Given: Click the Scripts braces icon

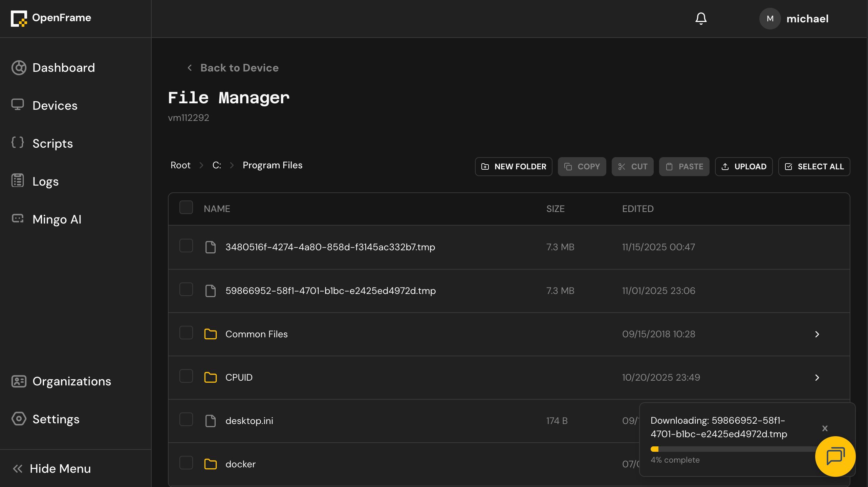Looking at the screenshot, I should [x=18, y=143].
